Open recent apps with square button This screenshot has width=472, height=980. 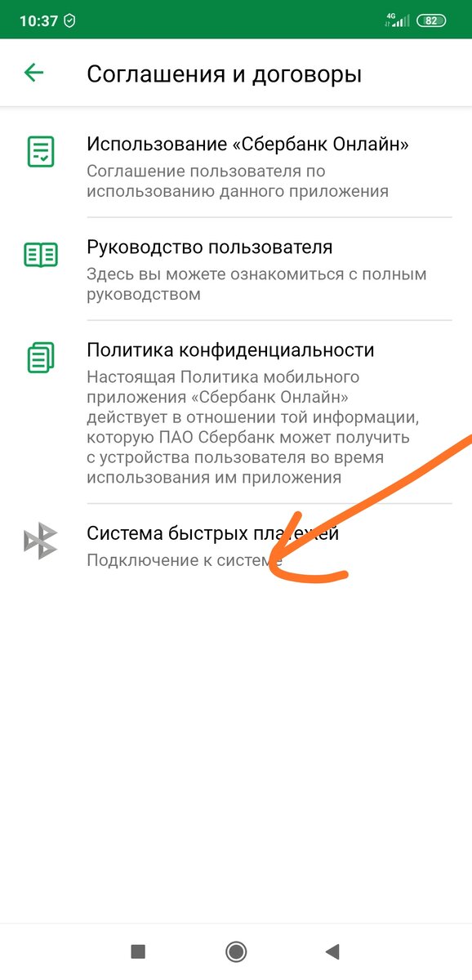[138, 951]
